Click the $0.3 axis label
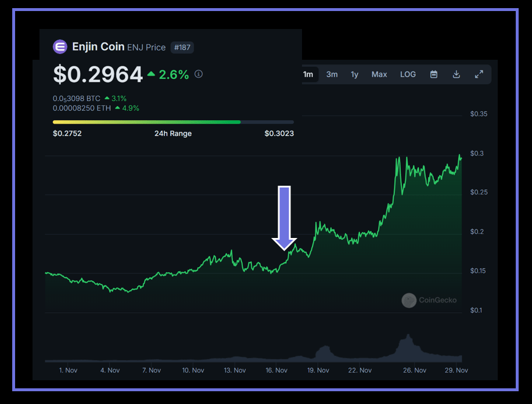 pos(477,153)
